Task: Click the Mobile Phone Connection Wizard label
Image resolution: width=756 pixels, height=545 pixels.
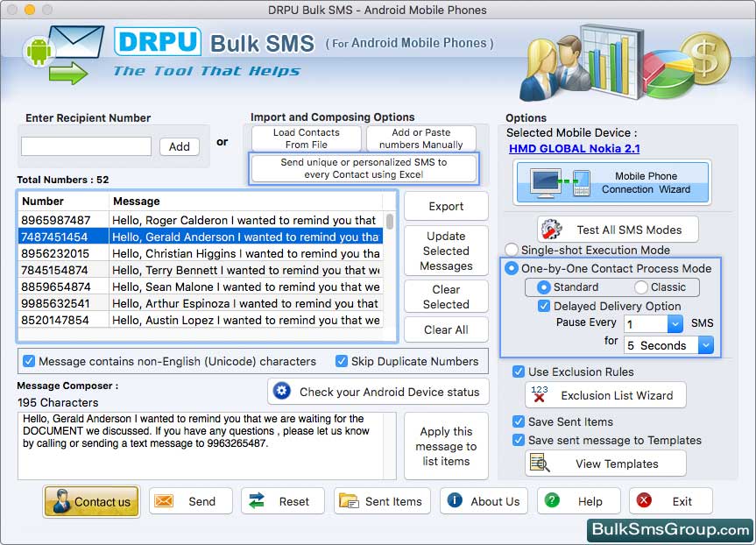Action: point(646,183)
